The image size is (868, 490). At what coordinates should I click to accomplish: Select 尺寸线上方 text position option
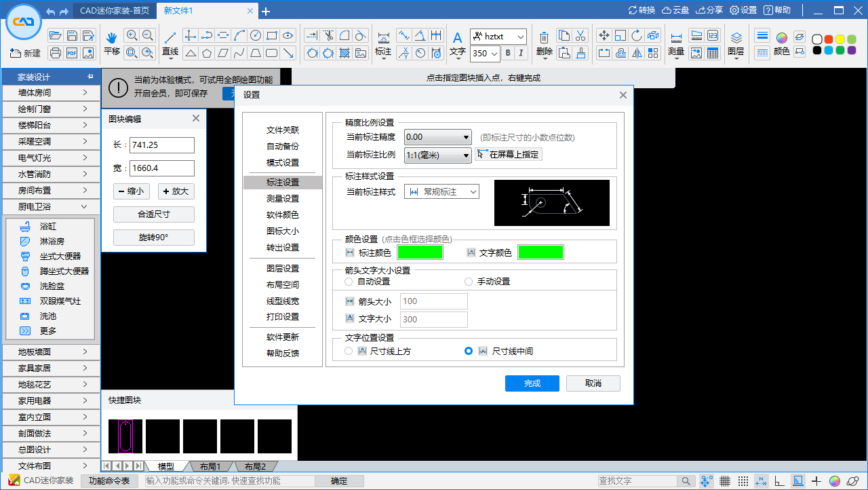click(349, 351)
